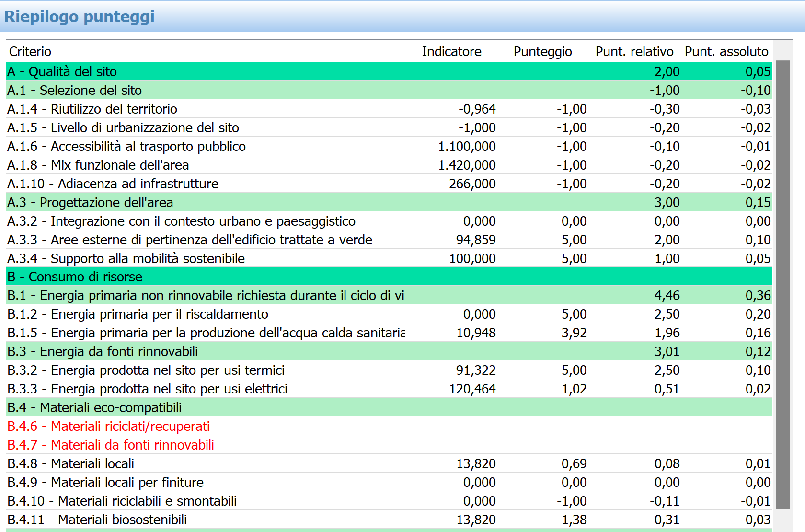The width and height of the screenshot is (805, 532).
Task: Select row 'B.4.9 - Materiali locali per finiture'
Action: coord(389,482)
